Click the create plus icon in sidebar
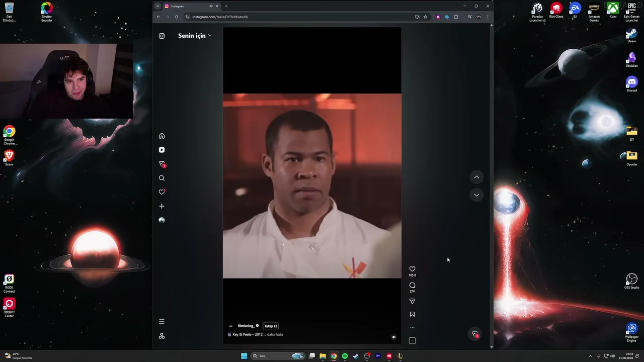The height and width of the screenshot is (362, 644). pos(162,206)
